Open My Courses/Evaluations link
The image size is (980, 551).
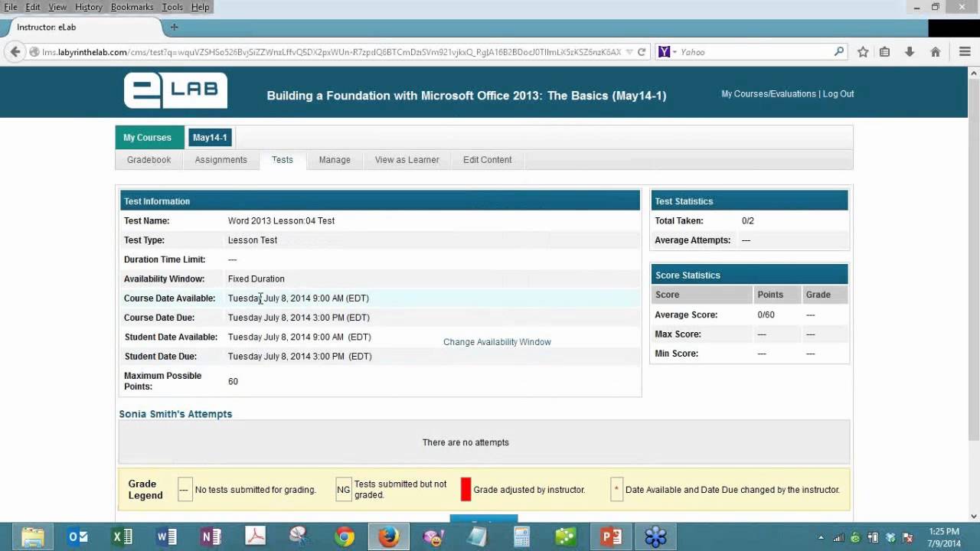pos(769,94)
